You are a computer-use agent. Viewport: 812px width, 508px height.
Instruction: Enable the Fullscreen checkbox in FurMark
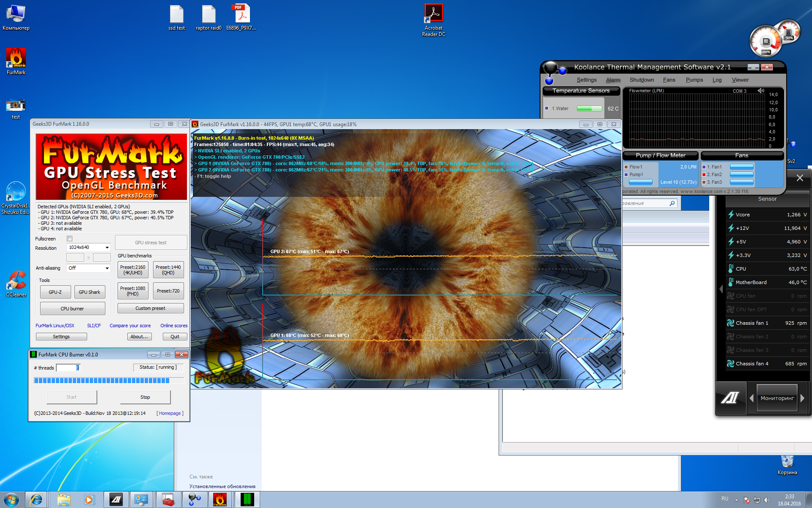pos(70,239)
